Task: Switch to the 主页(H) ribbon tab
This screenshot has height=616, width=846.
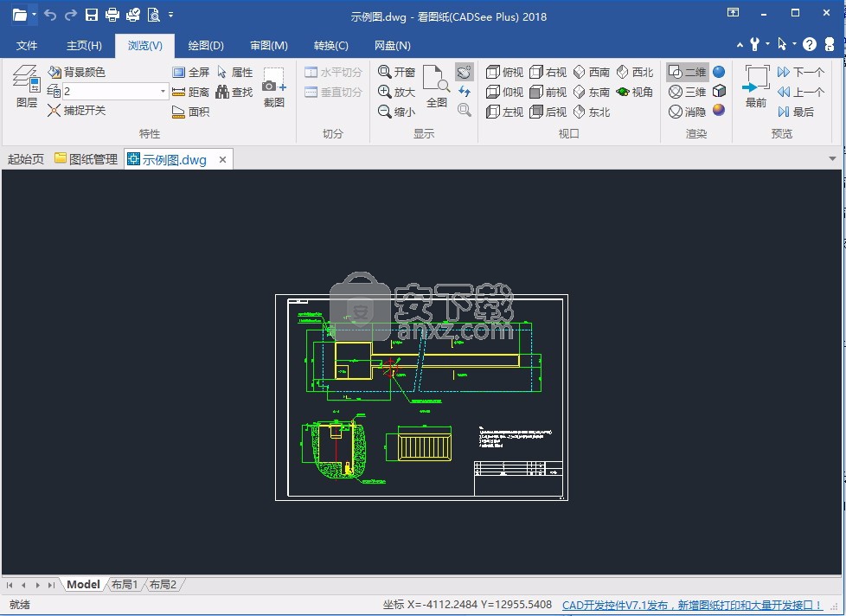Action: pos(84,46)
